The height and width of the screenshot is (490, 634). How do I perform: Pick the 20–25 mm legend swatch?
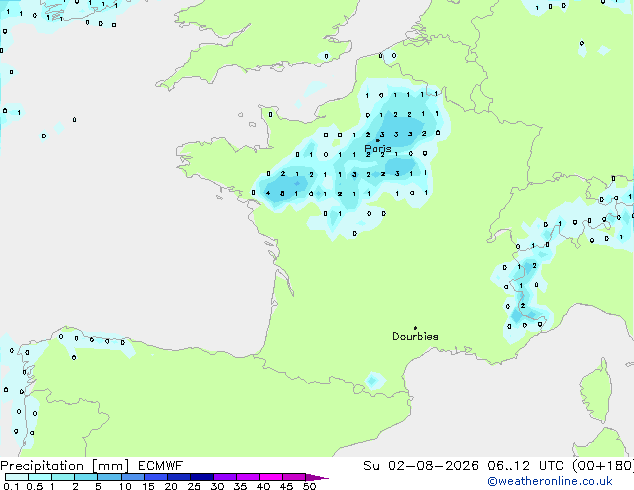pyautogui.click(x=178, y=477)
